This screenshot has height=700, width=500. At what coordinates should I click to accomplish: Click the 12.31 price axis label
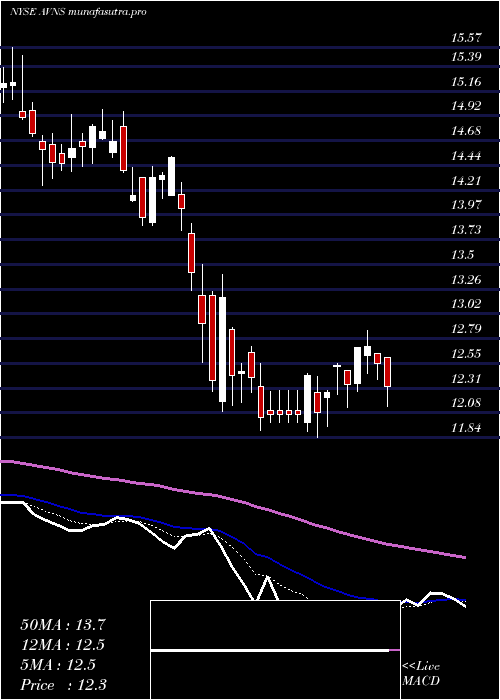(467, 379)
